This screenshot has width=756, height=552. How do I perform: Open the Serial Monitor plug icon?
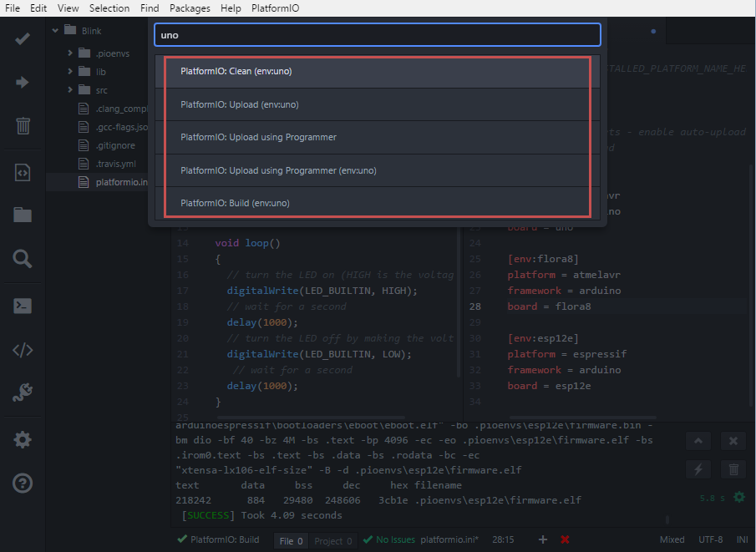23,392
